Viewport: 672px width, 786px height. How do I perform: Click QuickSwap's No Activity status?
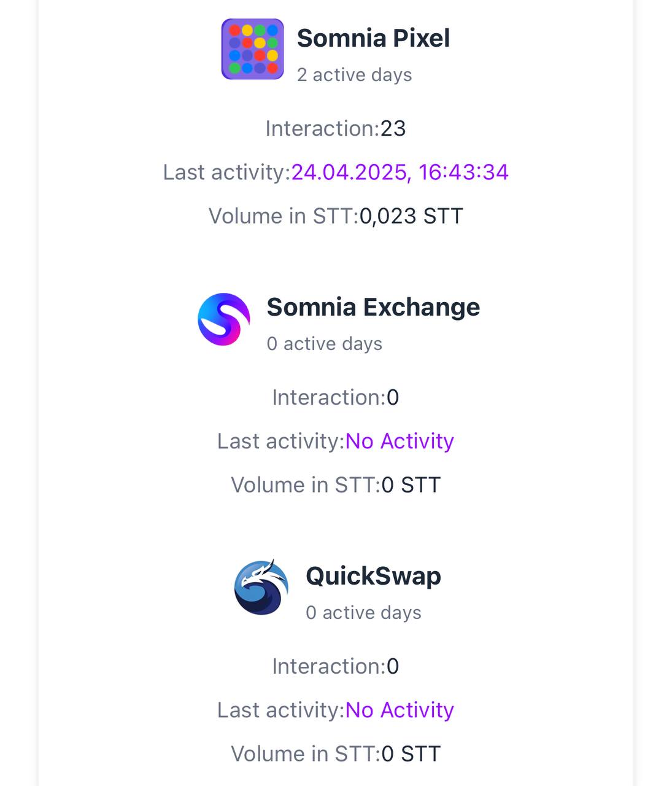400,710
